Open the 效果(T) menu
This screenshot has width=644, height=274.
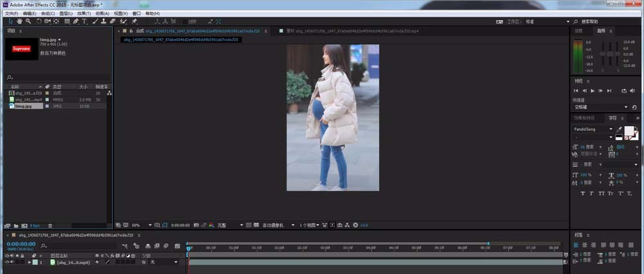coord(84,14)
